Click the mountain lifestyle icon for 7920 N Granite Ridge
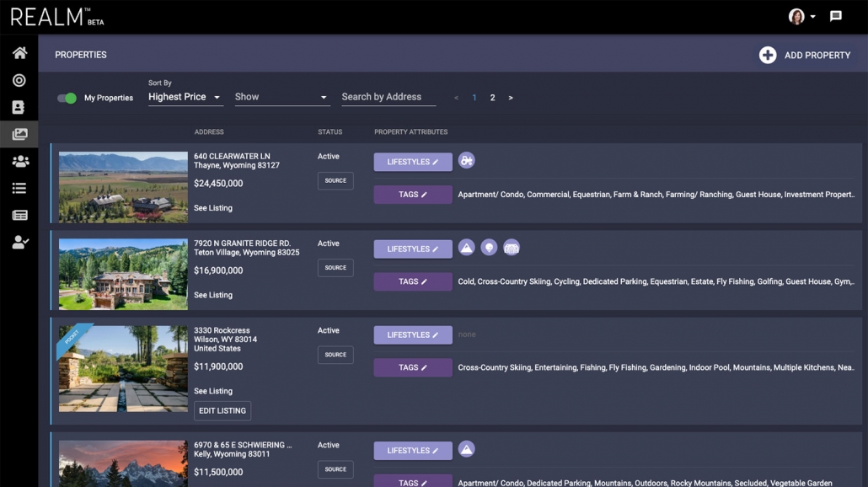Image resolution: width=868 pixels, height=487 pixels. 466,248
